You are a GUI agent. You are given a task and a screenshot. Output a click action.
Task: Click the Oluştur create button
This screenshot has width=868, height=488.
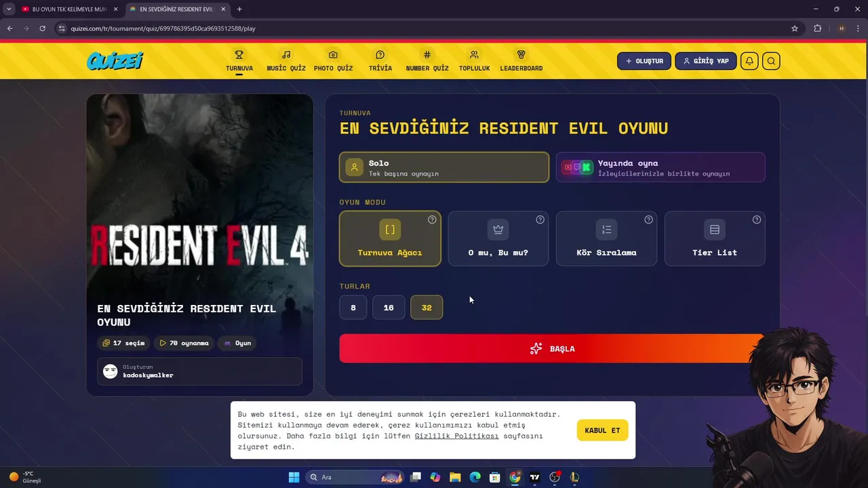click(644, 61)
